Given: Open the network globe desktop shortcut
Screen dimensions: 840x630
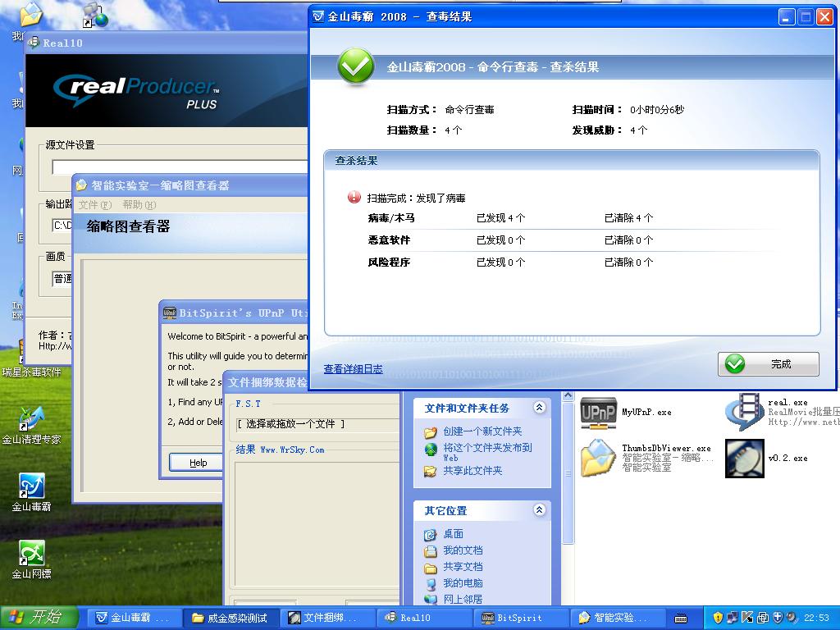Looking at the screenshot, I should (96, 15).
